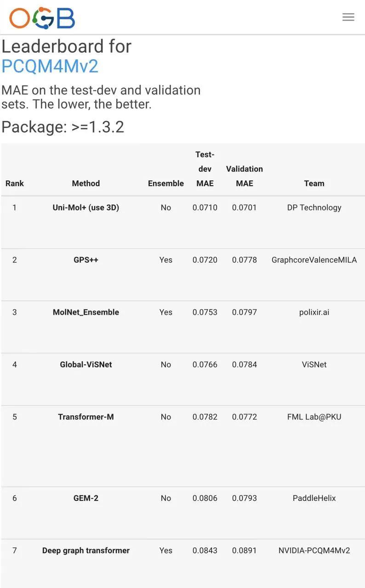
Task: Open the PCQM4Mv2 dataset link
Action: point(50,66)
